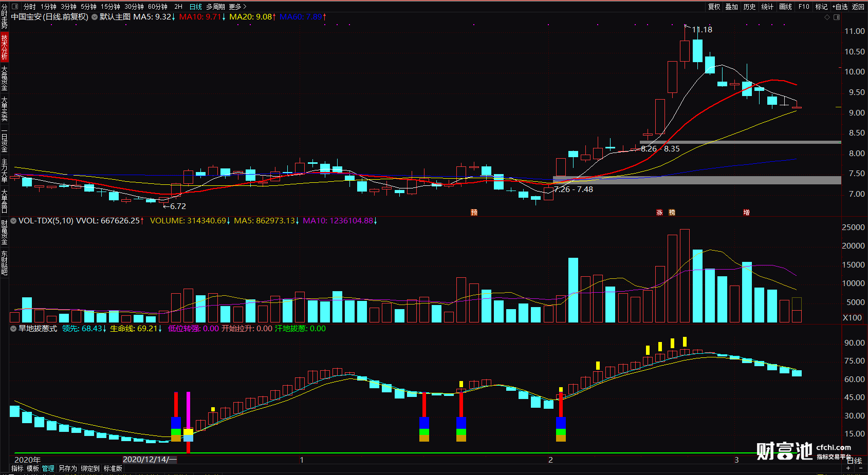
Task: Click 绑定到 at bottom bar
Action: (x=90, y=468)
